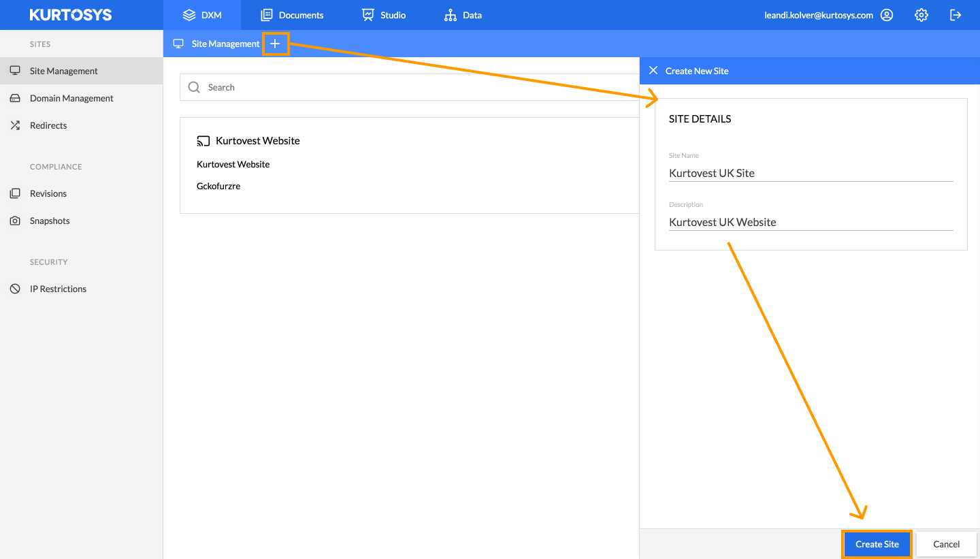Click the Kurtovest Website description text
980x559 pixels.
233,164
